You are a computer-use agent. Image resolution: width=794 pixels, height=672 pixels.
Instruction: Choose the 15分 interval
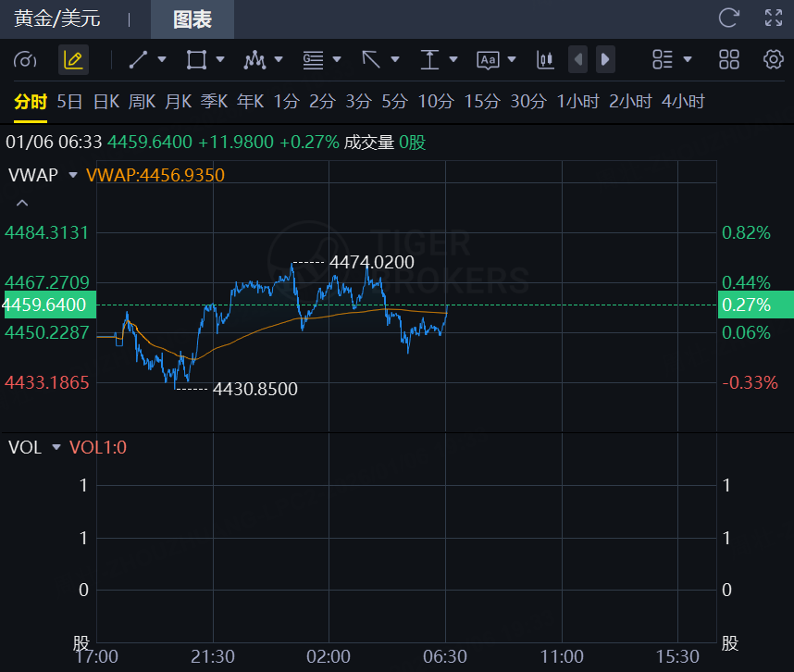pos(482,102)
